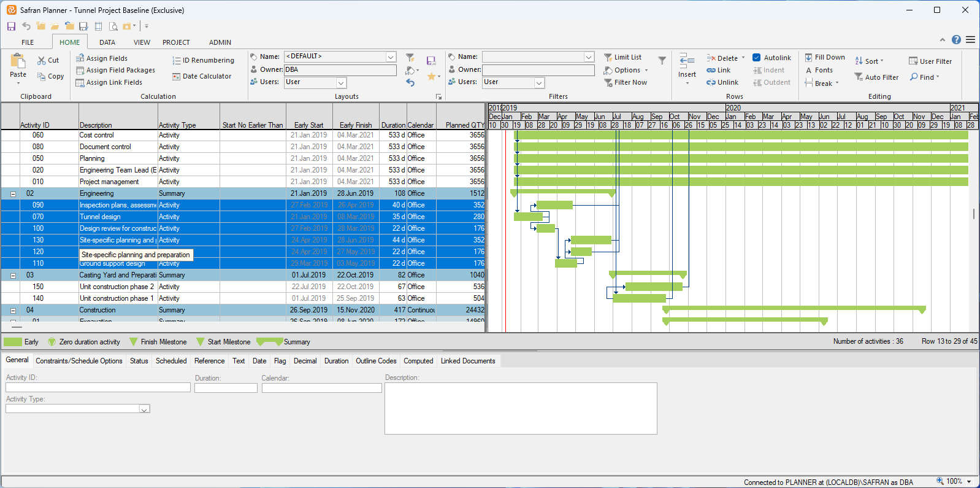Screen dimensions: 980x488
Task: Click the save layout icon in Layouts group
Action: click(x=431, y=60)
